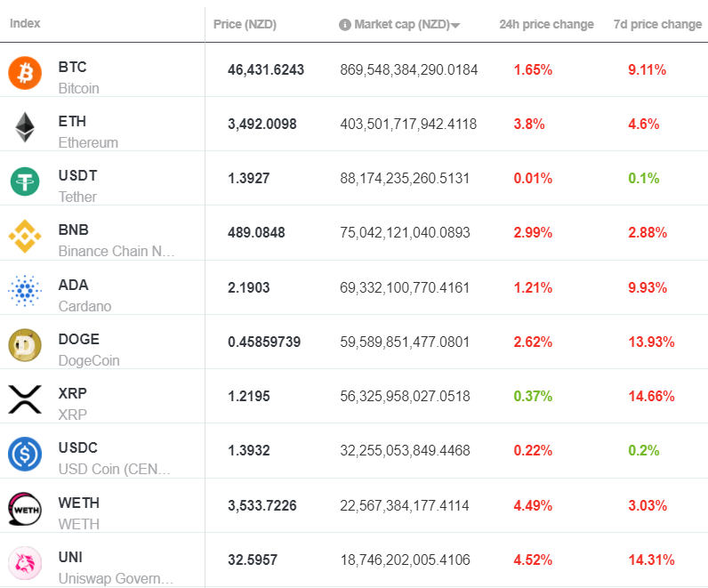The width and height of the screenshot is (708, 588).
Task: Select the Cardano name text
Action: point(84,306)
